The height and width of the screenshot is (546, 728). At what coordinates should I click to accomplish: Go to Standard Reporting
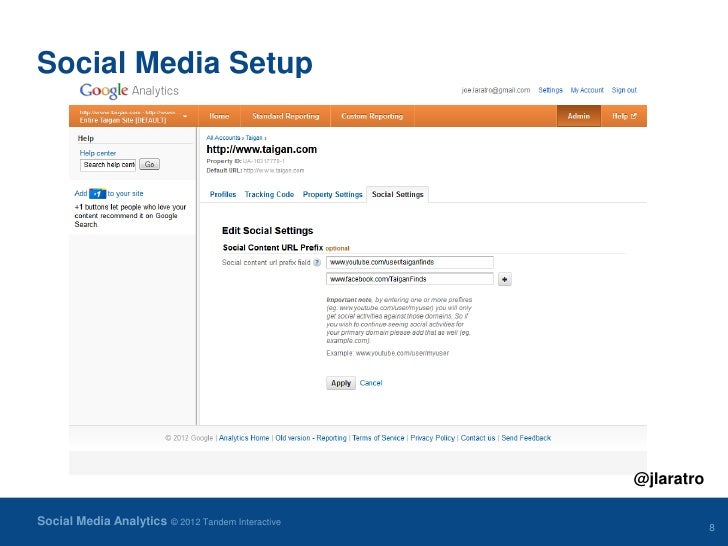(286, 116)
